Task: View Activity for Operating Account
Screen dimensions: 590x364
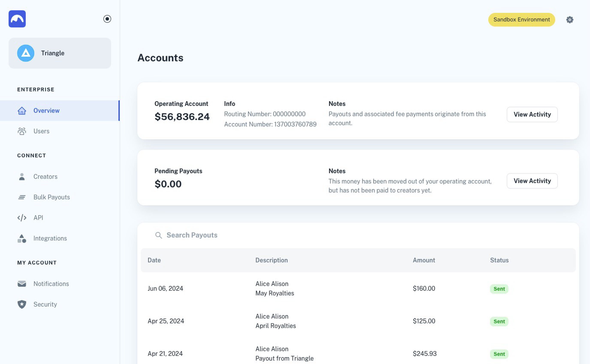Action: 532,114
